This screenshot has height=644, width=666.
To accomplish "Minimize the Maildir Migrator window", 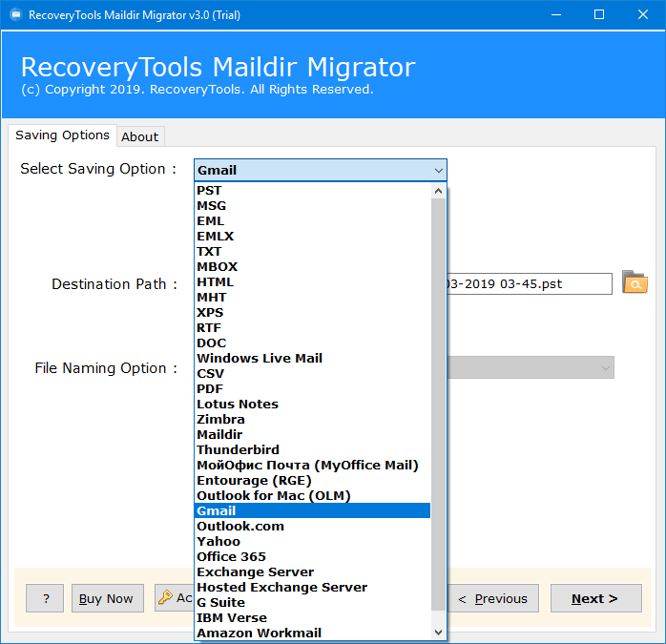I will (556, 15).
